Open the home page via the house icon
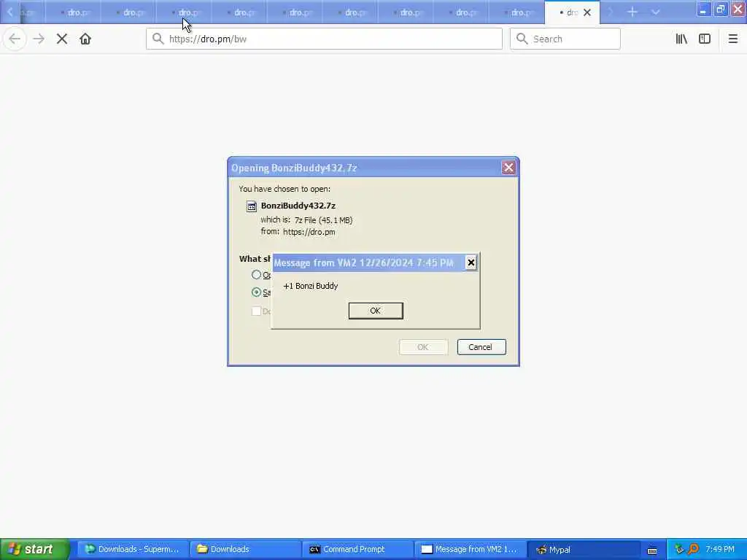Image resolution: width=747 pixels, height=560 pixels. (x=85, y=39)
